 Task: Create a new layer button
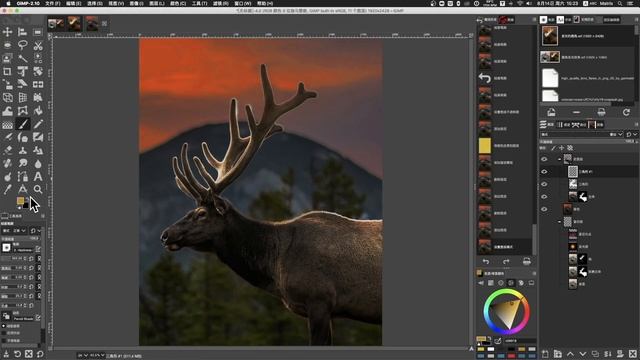(545, 354)
